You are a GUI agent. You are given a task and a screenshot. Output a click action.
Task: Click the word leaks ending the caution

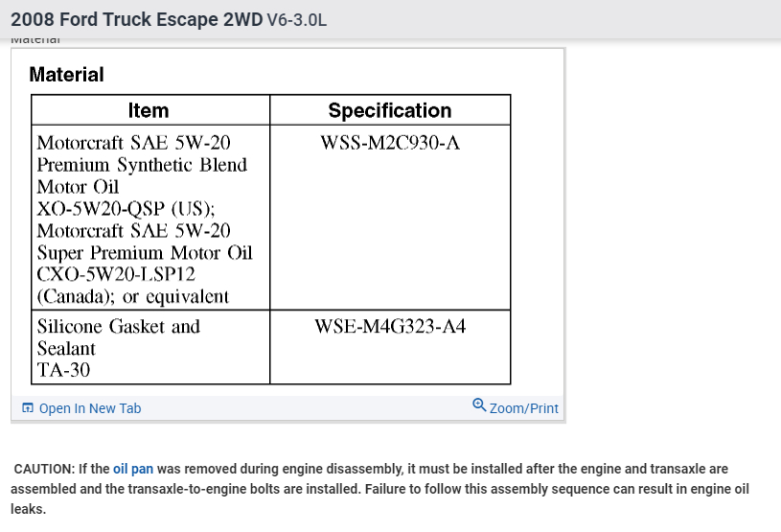[x=29, y=509]
